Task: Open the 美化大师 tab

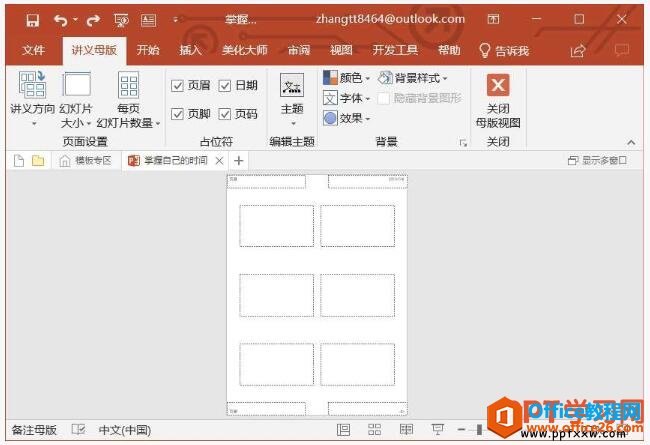Action: [x=245, y=50]
